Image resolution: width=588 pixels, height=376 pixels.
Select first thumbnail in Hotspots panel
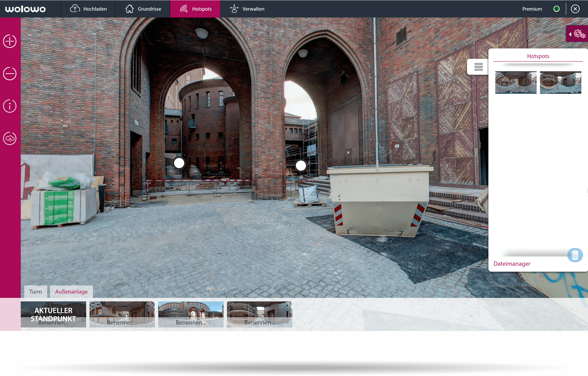(516, 82)
